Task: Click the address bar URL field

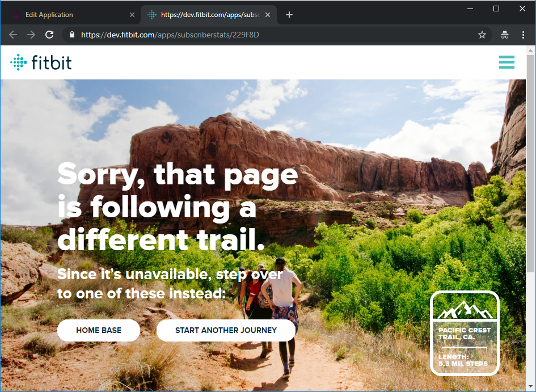Action: 272,35
